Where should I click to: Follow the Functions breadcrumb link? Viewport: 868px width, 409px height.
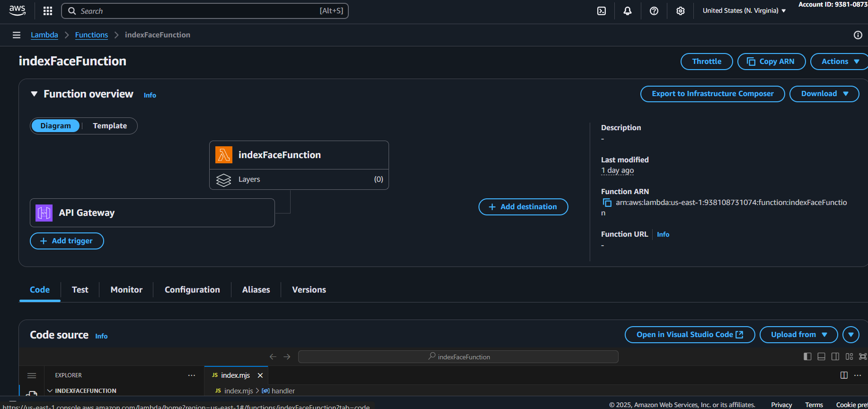point(91,35)
